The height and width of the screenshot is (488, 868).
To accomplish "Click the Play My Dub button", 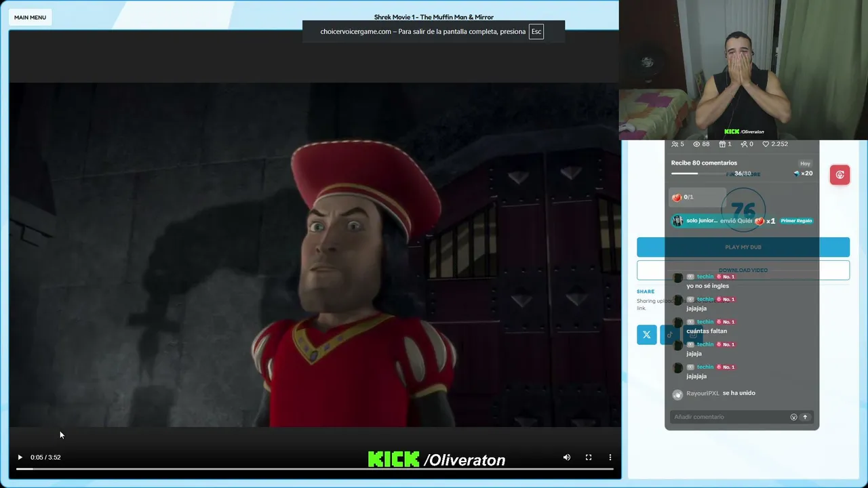I will pyautogui.click(x=743, y=247).
